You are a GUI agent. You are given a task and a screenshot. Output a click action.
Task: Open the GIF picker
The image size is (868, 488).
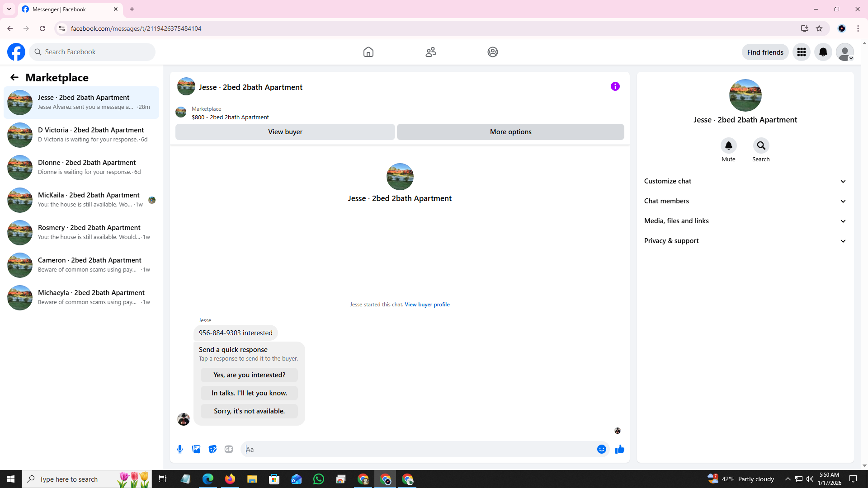pos(229,449)
